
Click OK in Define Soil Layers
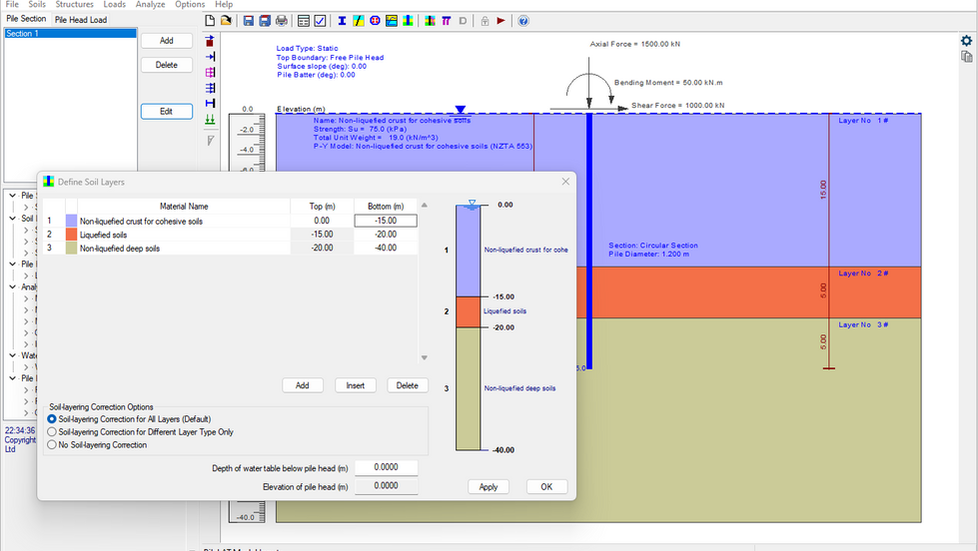tap(546, 487)
